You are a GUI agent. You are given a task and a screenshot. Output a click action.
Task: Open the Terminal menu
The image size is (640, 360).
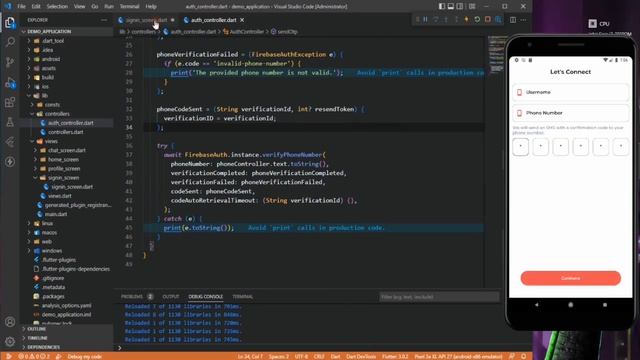pos(129,6)
